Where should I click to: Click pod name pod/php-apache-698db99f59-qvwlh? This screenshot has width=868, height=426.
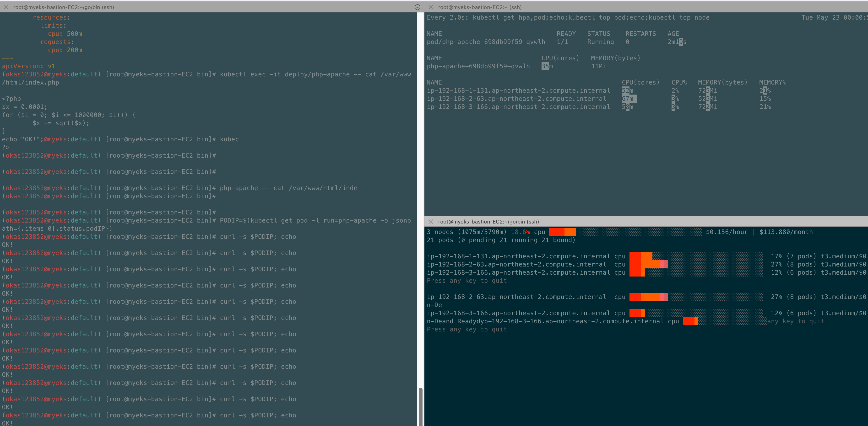tap(486, 42)
